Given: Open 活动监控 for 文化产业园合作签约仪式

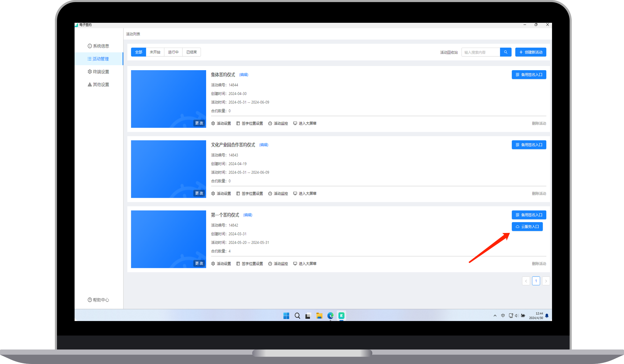Looking at the screenshot, I should click(x=278, y=194).
